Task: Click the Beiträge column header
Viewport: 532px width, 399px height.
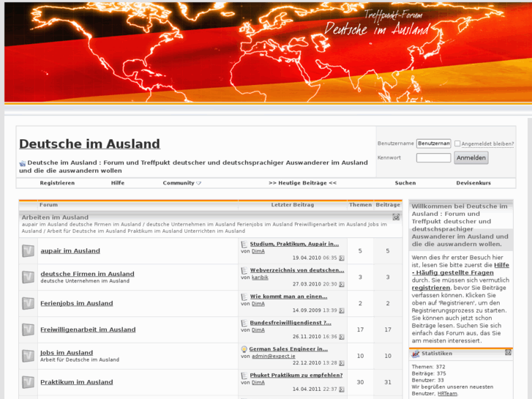Action: tap(388, 205)
